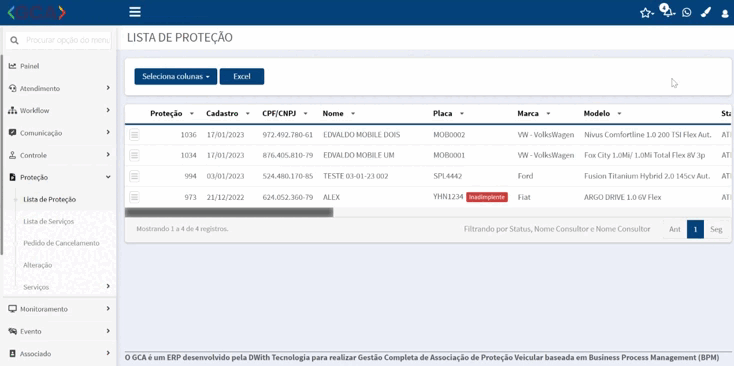Expand the Serviços submenu chevron
734x366 pixels.
coord(108,286)
